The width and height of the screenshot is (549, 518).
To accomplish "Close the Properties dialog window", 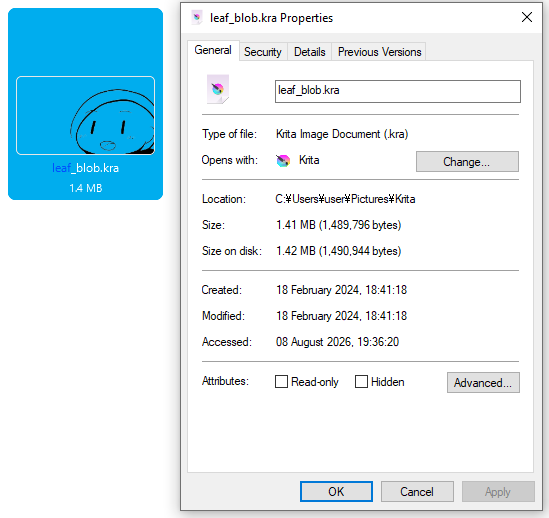I will coord(527,17).
